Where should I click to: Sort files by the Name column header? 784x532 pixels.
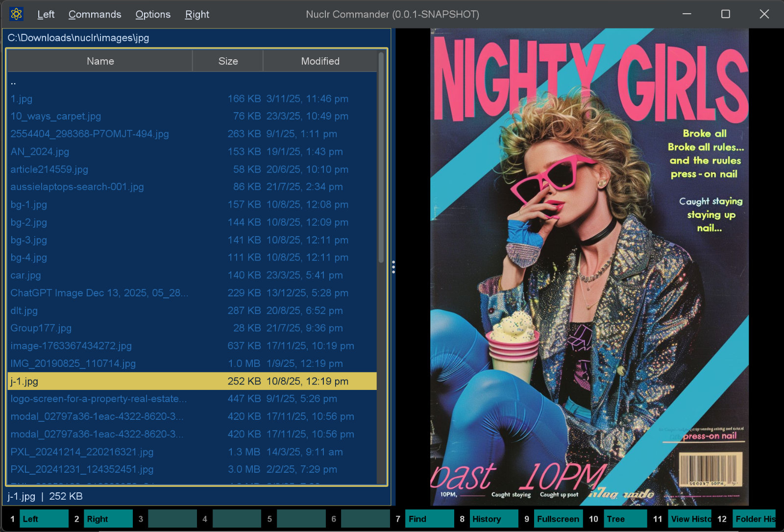point(100,61)
